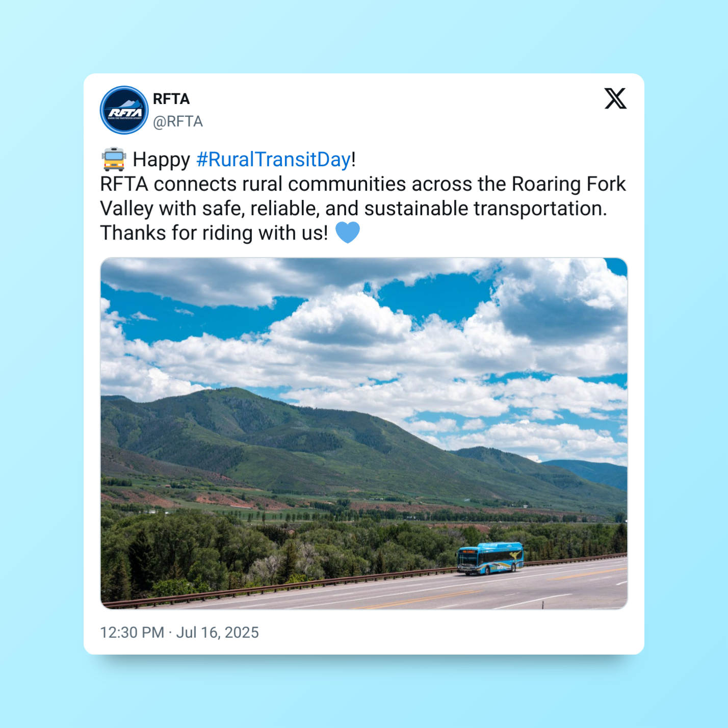This screenshot has width=728, height=728.
Task: Click the blue heart emoji
Action: point(348,232)
